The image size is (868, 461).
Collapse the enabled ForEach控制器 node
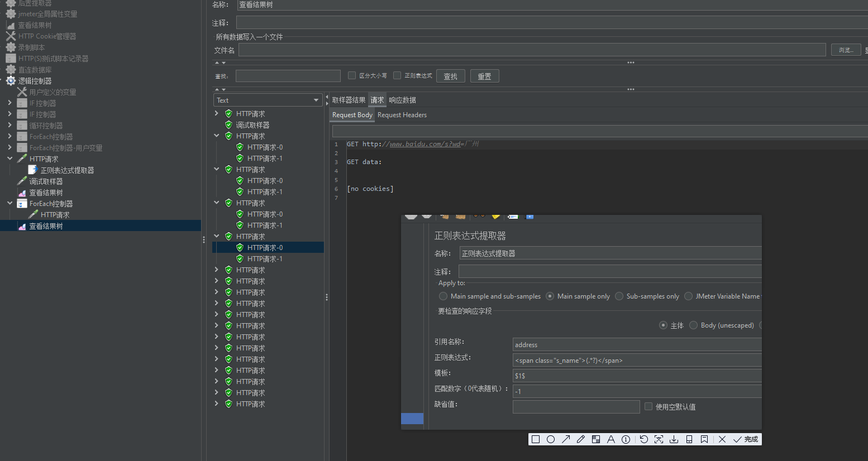coord(9,203)
